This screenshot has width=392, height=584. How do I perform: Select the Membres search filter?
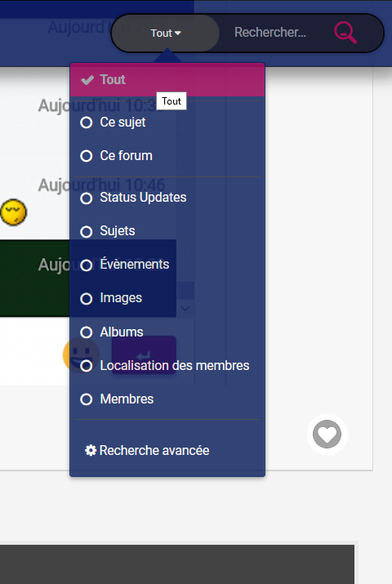pos(167,399)
